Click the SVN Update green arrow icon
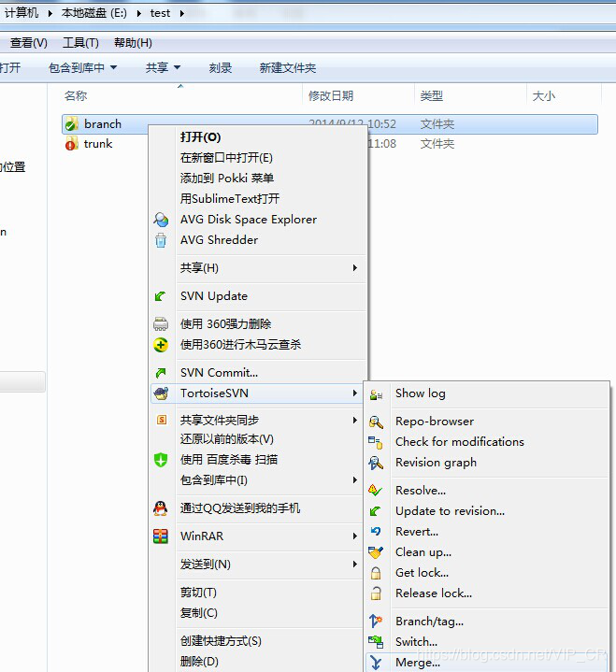Image resolution: width=616 pixels, height=672 pixels. click(160, 296)
